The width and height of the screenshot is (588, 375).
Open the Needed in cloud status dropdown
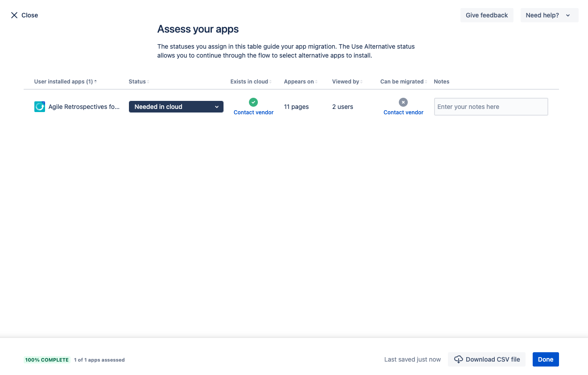[176, 107]
